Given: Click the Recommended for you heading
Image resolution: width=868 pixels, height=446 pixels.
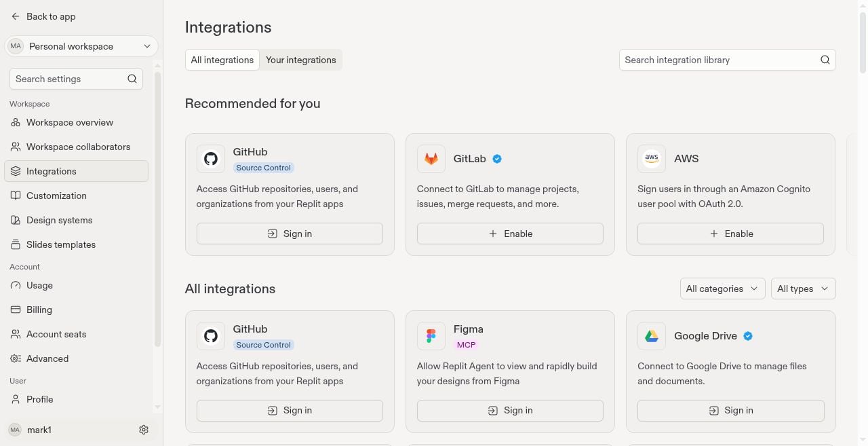Looking at the screenshot, I should coord(252,104).
